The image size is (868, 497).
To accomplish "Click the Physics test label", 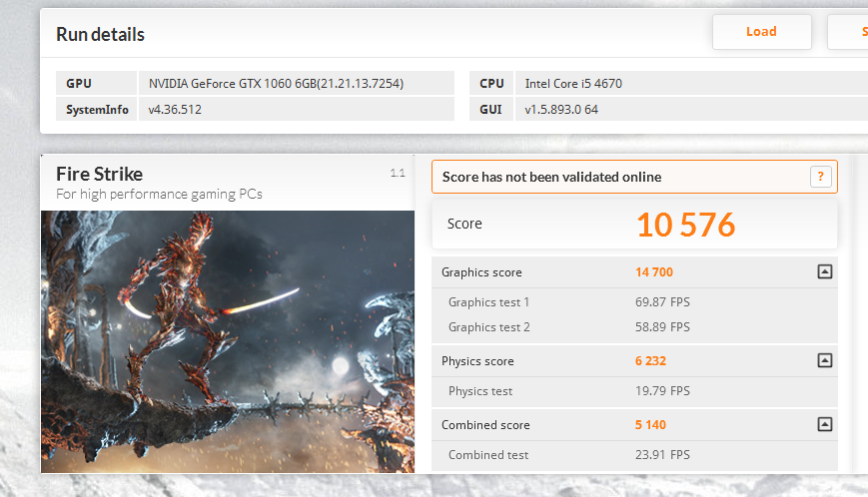I will click(x=480, y=391).
